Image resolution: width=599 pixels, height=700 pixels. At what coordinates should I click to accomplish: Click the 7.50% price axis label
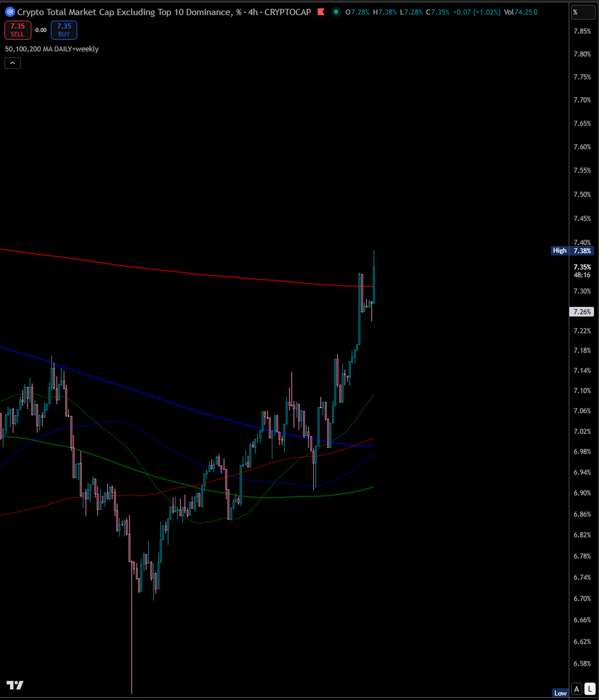coord(582,194)
